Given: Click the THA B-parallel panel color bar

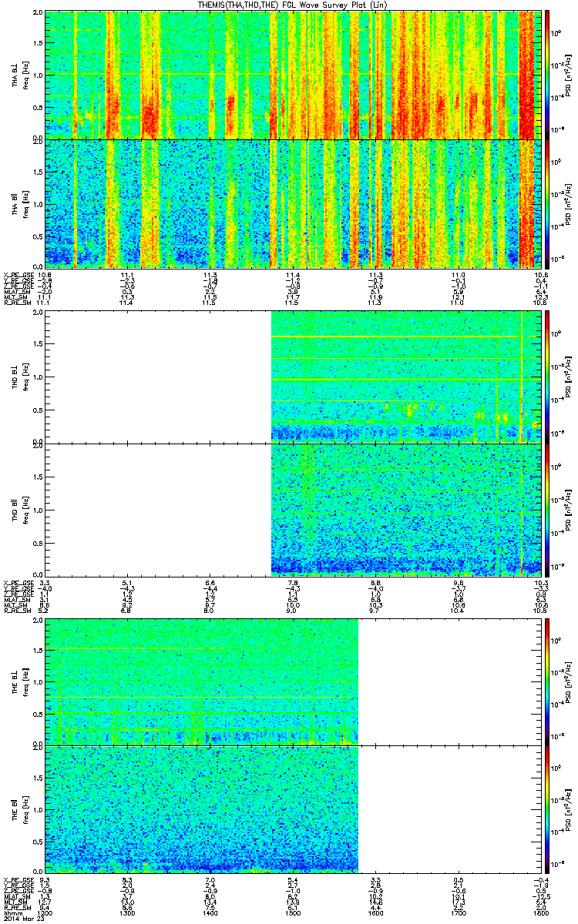Looking at the screenshot, I should tap(548, 203).
